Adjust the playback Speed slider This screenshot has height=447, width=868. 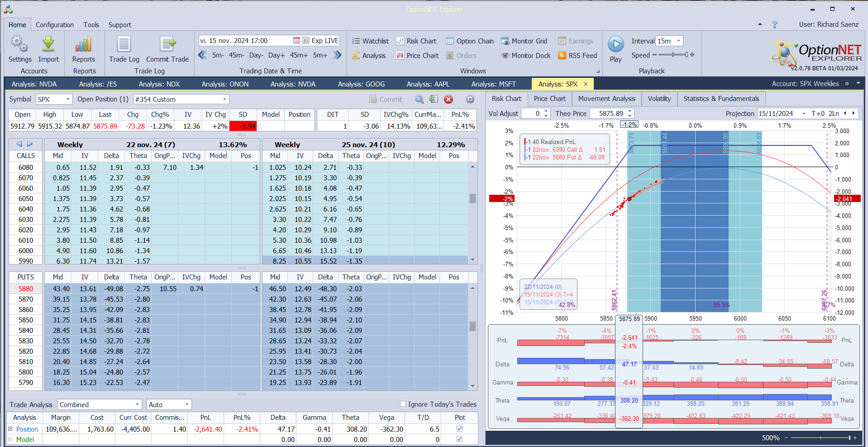(673, 55)
